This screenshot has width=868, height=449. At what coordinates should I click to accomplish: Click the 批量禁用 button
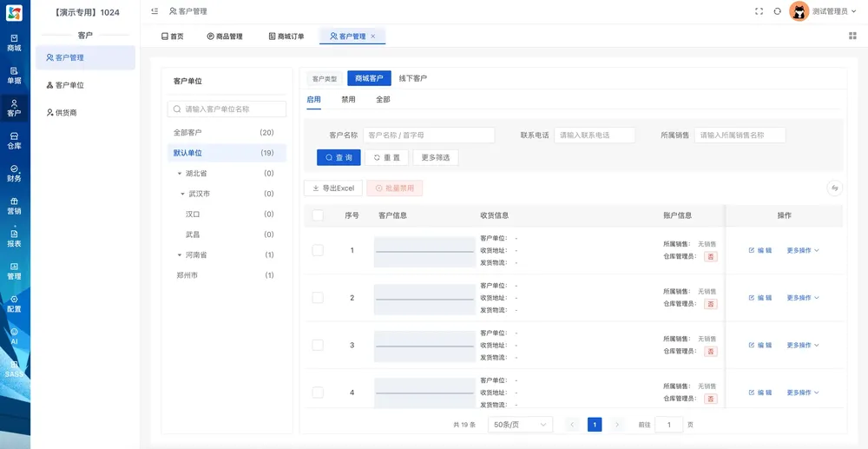tap(395, 188)
